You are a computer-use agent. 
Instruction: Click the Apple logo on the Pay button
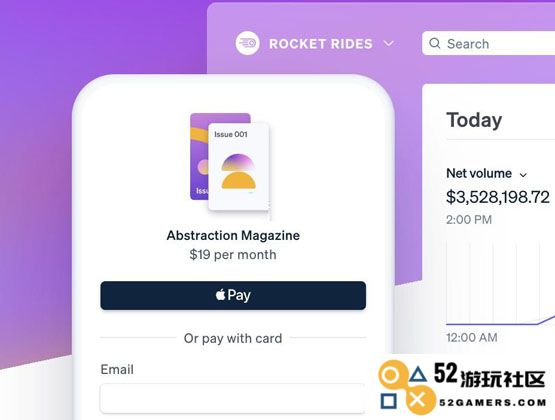[221, 295]
